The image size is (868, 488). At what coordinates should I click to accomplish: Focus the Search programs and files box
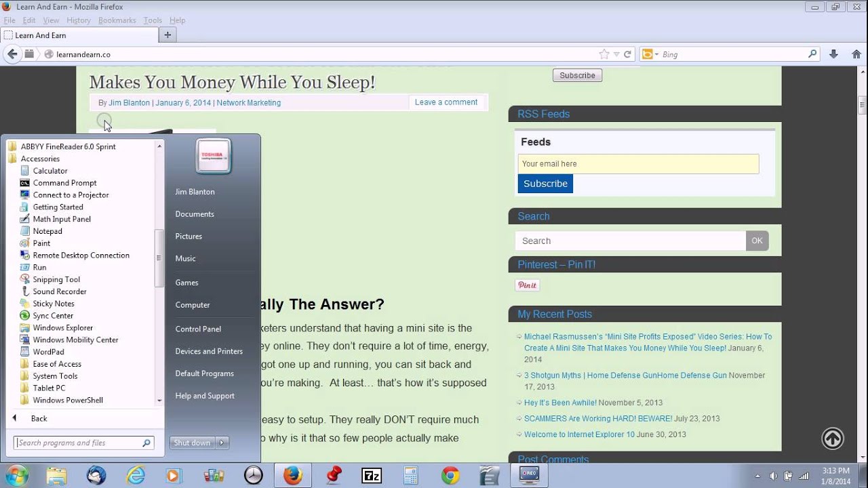point(84,443)
